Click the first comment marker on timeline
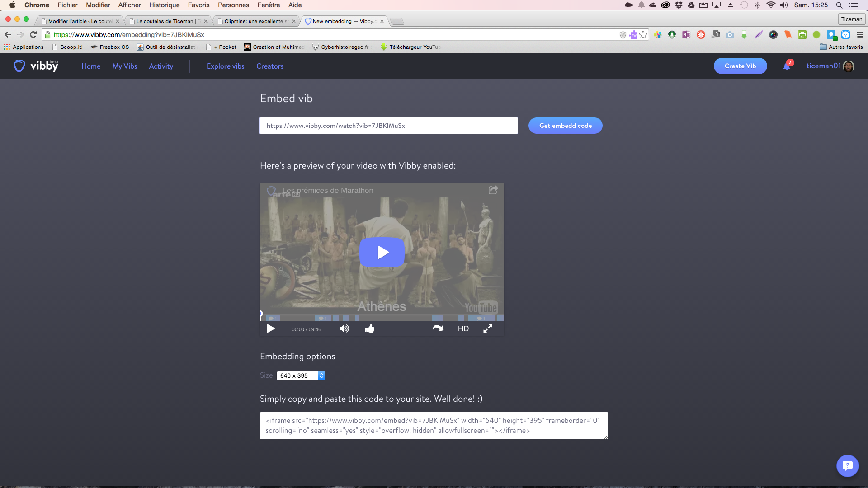Image resolution: width=868 pixels, height=488 pixels. (x=273, y=318)
